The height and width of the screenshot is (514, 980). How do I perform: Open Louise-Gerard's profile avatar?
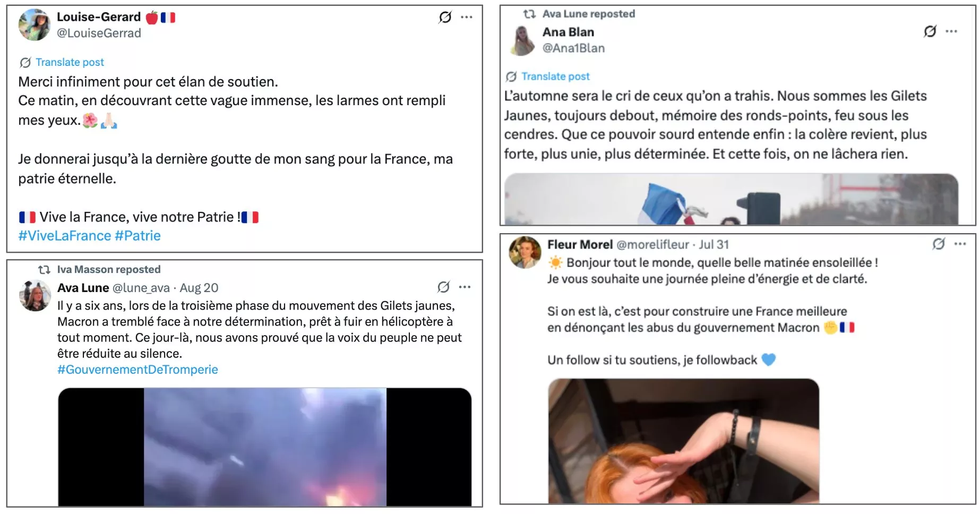click(35, 25)
